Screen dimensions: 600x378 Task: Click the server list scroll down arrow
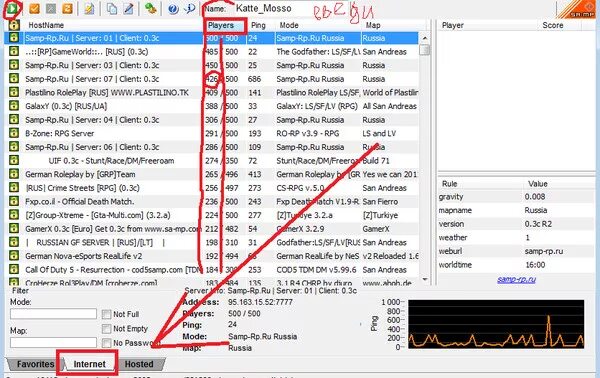point(424,280)
